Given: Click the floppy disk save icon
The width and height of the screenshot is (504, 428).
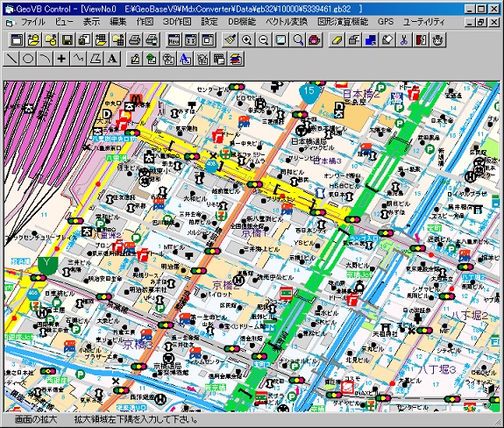Looking at the screenshot, I should (67, 40).
